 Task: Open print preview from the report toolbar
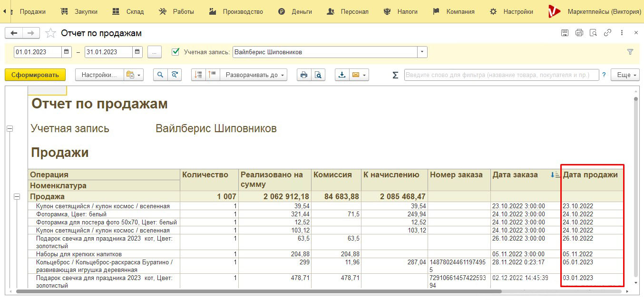(x=318, y=75)
